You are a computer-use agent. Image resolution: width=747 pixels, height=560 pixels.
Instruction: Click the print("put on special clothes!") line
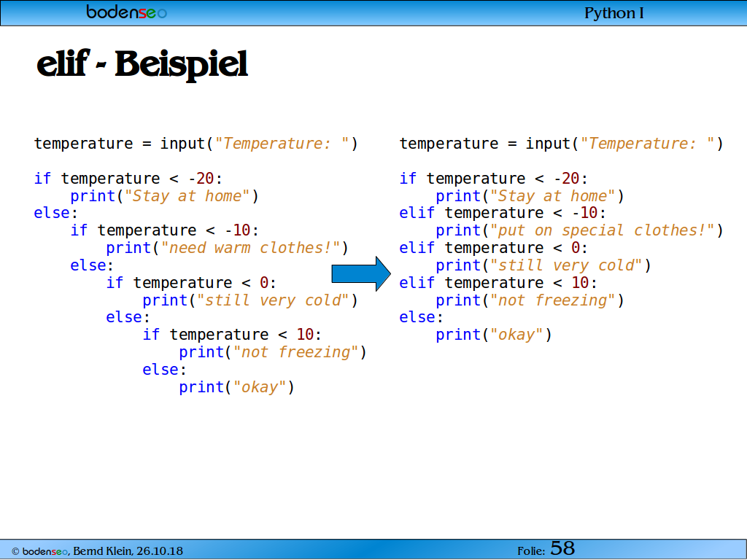(x=579, y=230)
